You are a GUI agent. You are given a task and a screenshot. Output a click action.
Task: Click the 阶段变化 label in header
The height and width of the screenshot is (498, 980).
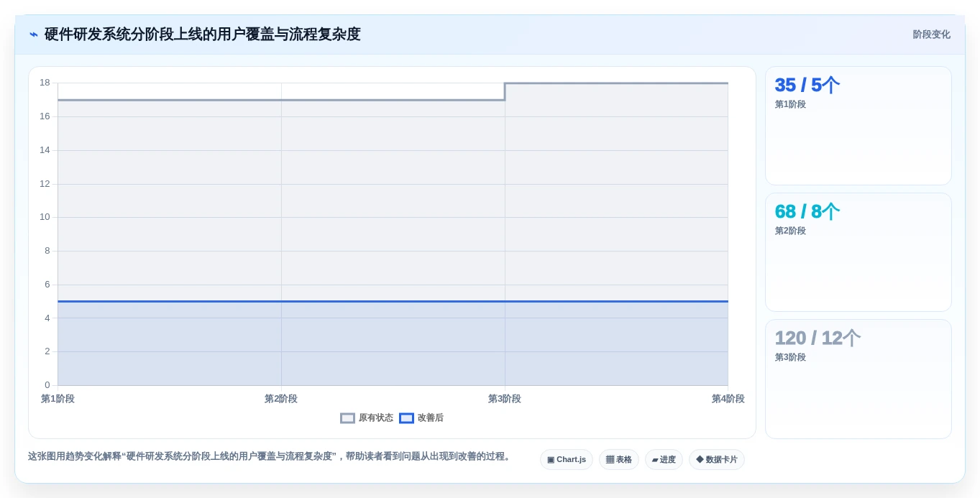point(931,34)
